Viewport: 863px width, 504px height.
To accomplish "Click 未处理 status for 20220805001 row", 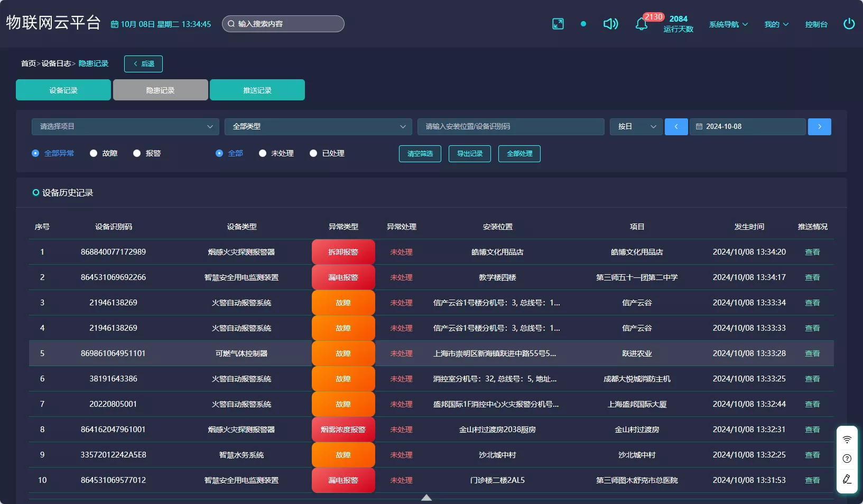I will pos(402,404).
